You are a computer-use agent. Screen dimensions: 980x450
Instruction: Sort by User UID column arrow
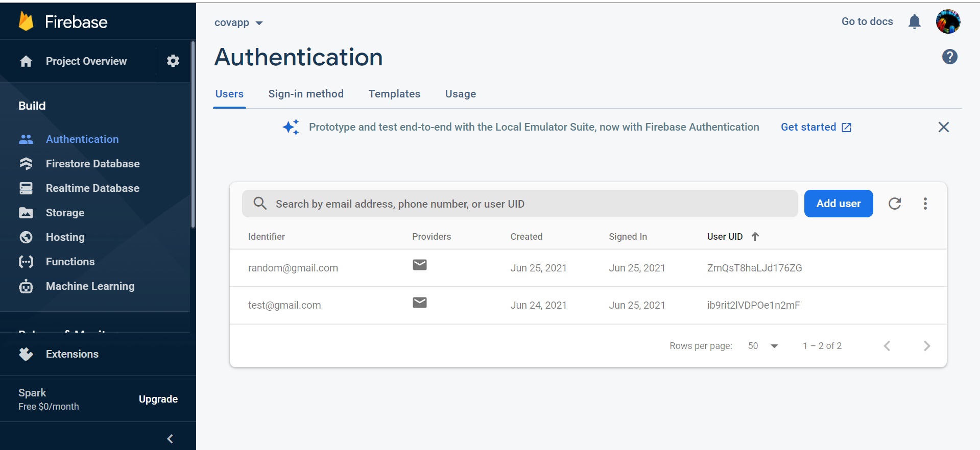tap(755, 236)
